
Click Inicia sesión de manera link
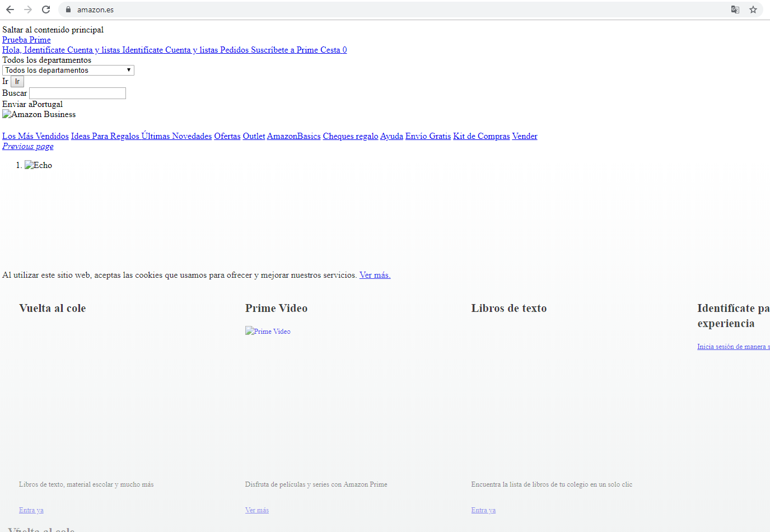[x=734, y=347]
